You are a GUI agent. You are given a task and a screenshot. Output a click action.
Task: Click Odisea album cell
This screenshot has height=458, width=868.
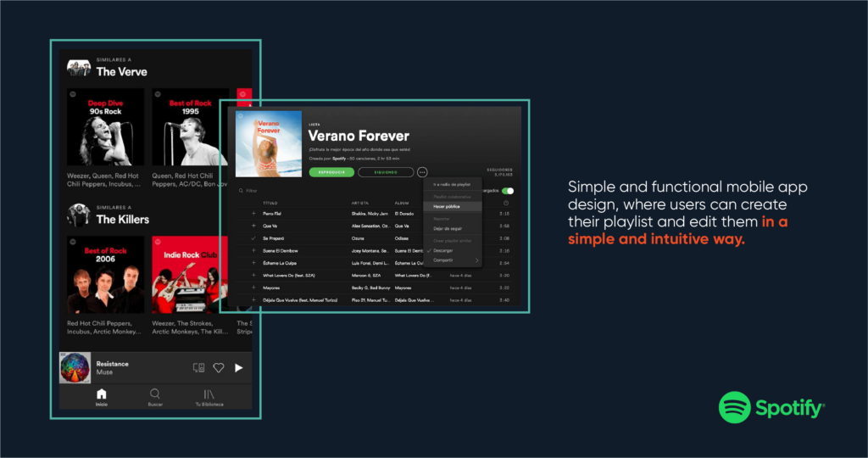401,238
